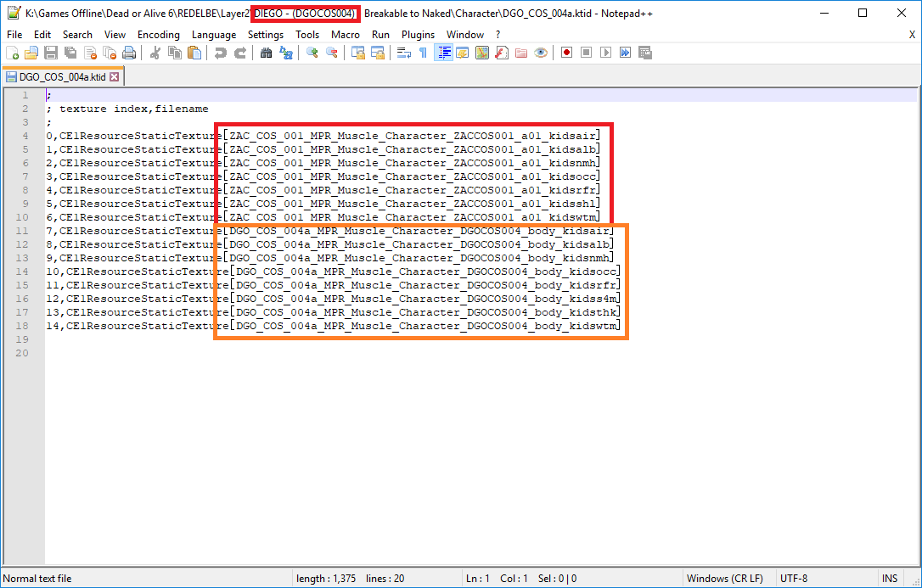Toggle synchronize vertical scrolling
This screenshot has width=922, height=588.
pyautogui.click(x=358, y=53)
